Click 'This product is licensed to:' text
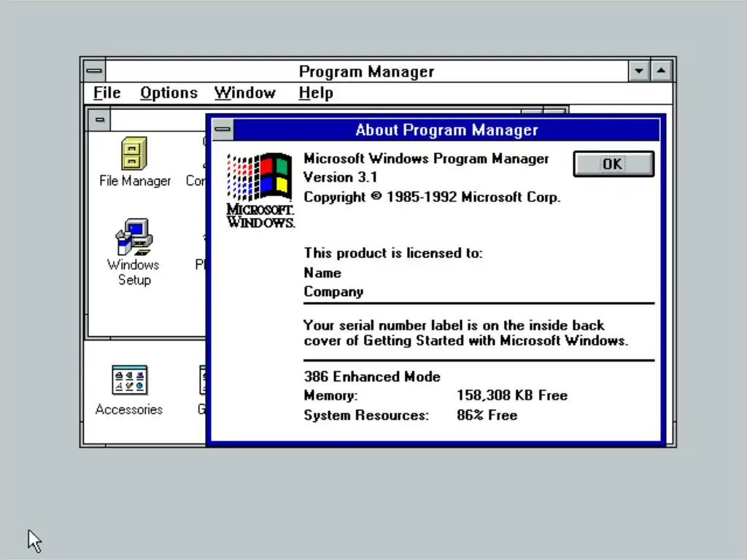747x560 pixels. pos(393,253)
